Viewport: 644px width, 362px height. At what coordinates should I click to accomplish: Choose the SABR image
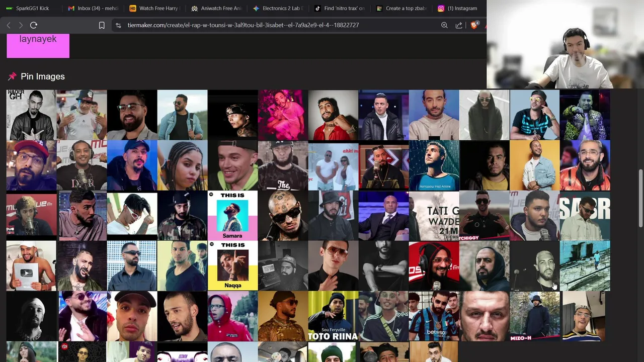click(x=585, y=215)
